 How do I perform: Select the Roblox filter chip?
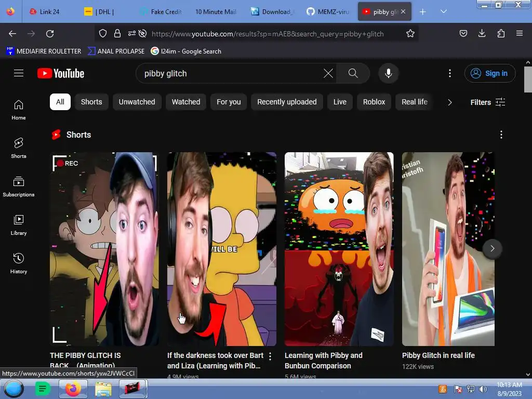374,102
